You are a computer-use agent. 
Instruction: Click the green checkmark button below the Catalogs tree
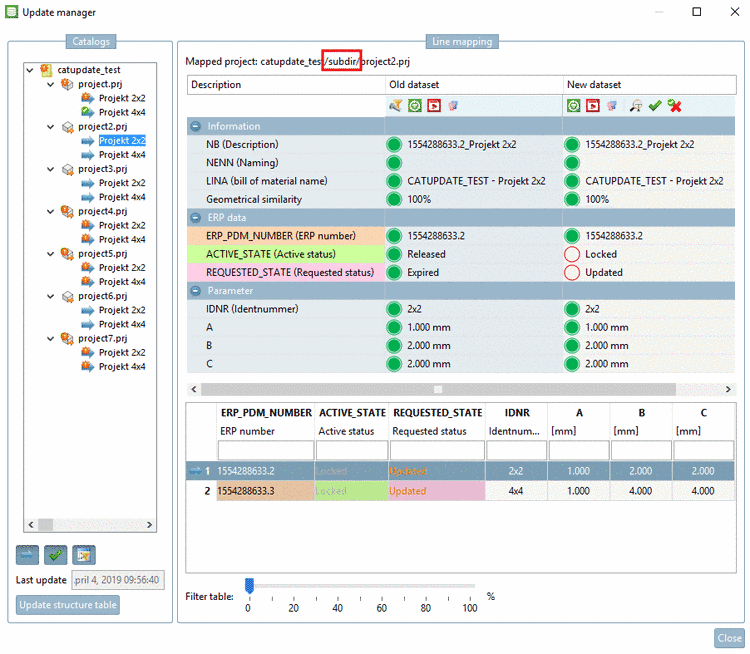pos(55,555)
